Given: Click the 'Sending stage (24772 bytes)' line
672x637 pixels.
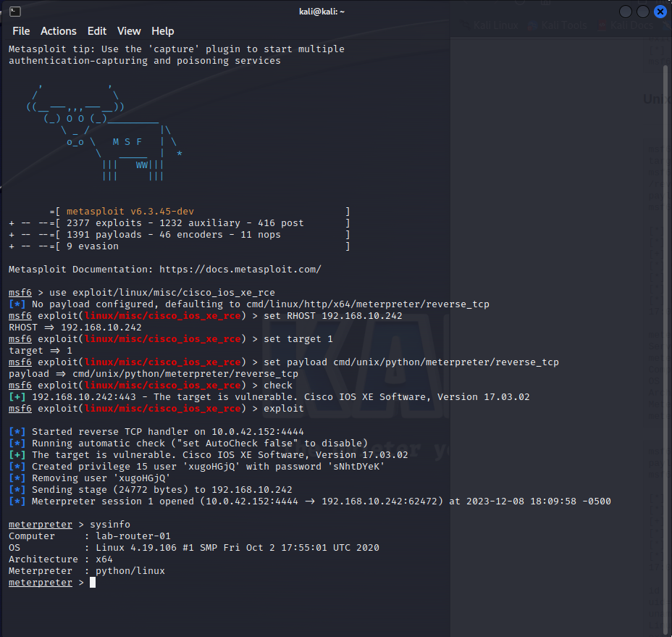Looking at the screenshot, I should pyautogui.click(x=151, y=489).
